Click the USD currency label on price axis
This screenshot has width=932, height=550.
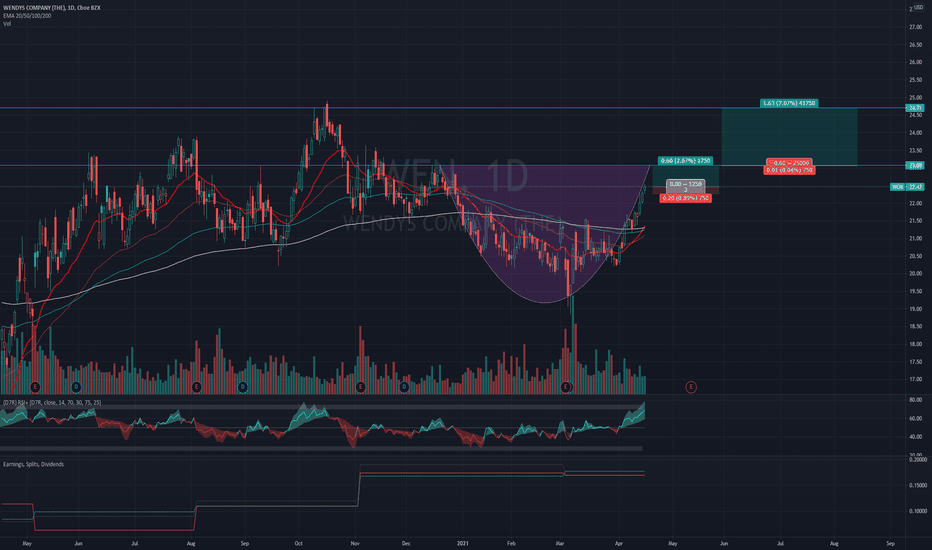(x=918, y=8)
